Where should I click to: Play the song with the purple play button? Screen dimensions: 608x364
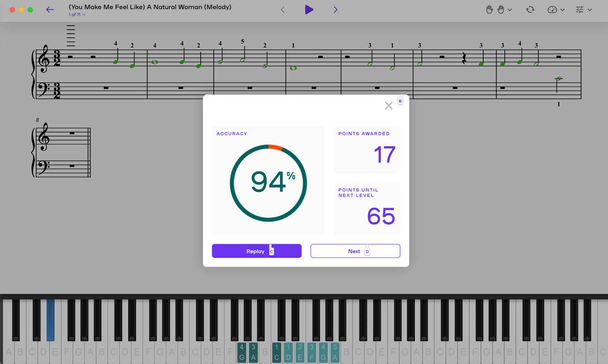coord(309,9)
